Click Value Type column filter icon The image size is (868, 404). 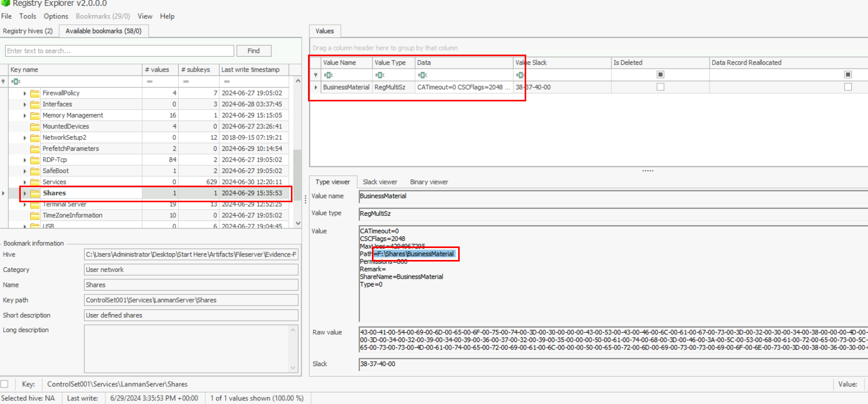point(380,75)
